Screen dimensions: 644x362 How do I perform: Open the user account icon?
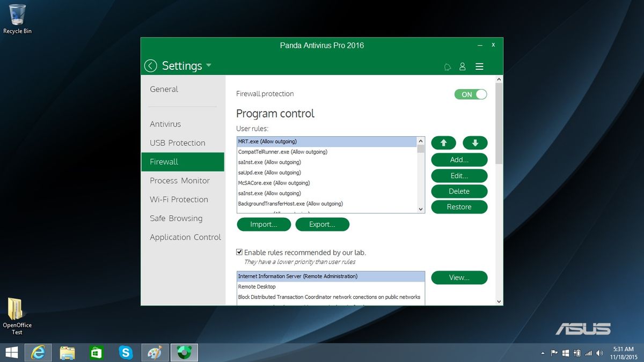[463, 67]
